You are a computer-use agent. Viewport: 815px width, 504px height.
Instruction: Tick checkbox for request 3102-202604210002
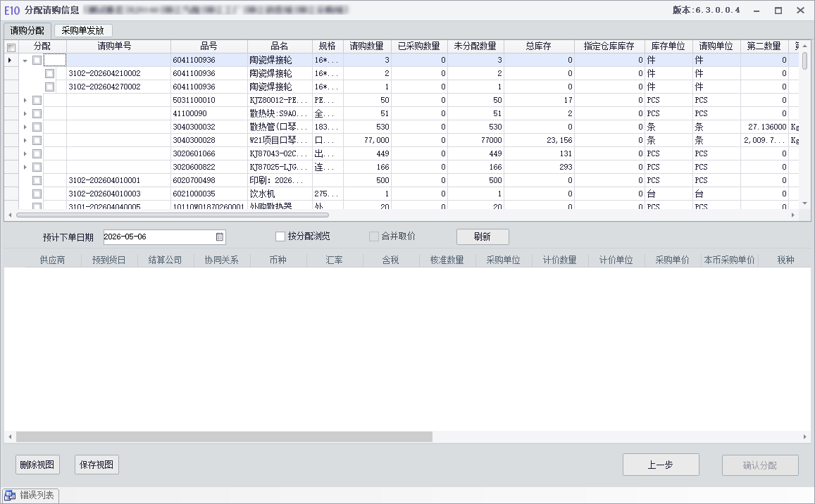[50, 73]
